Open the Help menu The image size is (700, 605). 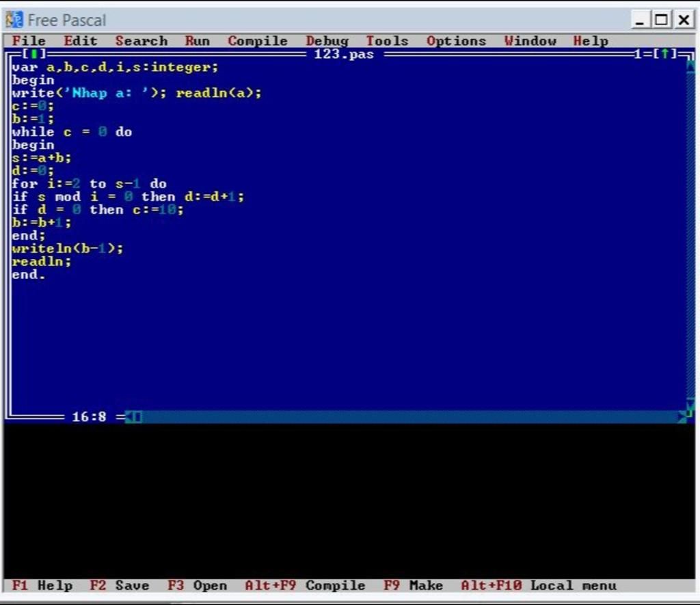tap(591, 40)
